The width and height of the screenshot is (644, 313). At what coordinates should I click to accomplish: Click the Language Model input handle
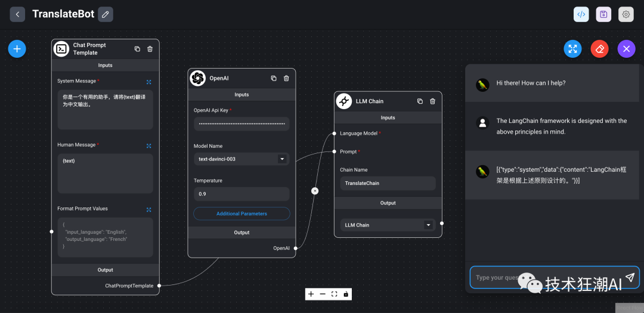(335, 134)
